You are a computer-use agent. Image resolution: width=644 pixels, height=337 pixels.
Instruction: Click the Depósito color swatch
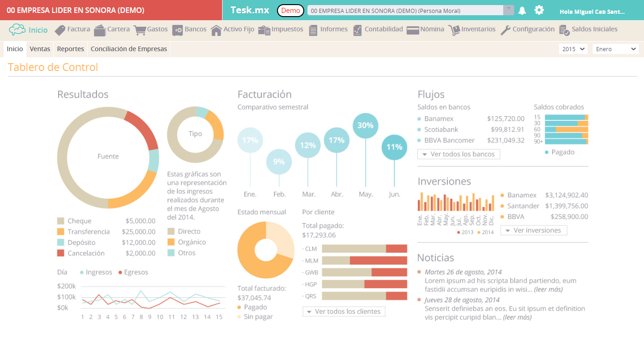tap(60, 242)
